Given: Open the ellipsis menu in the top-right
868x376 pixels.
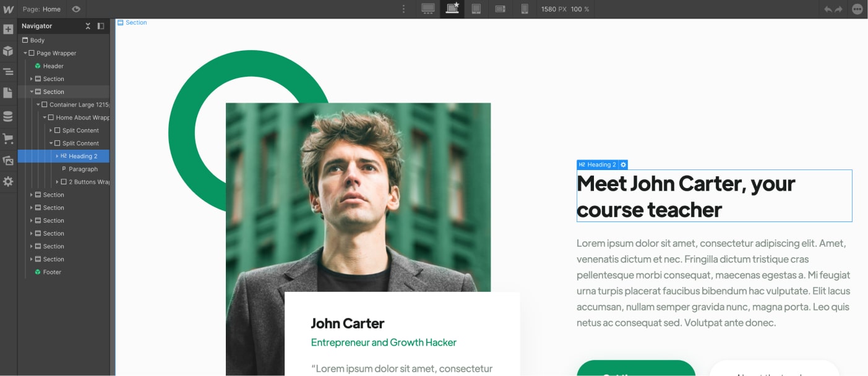Looking at the screenshot, I should click(857, 9).
